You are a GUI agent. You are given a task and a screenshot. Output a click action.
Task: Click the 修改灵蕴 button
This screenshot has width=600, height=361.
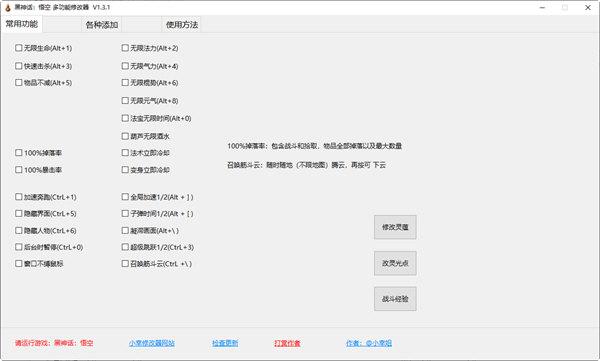click(x=395, y=227)
